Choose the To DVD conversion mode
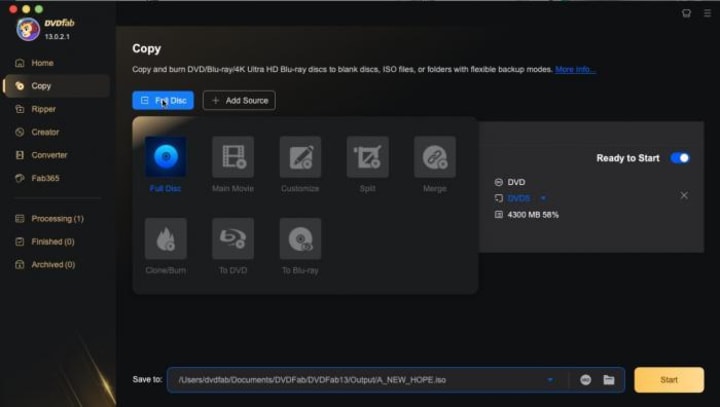Viewport: 720px width, 407px height. tap(233, 238)
